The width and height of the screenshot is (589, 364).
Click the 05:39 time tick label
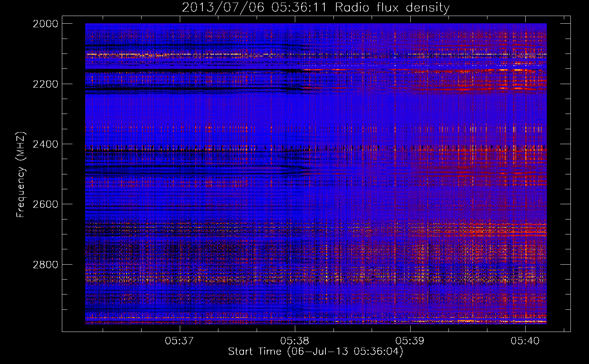[410, 341]
